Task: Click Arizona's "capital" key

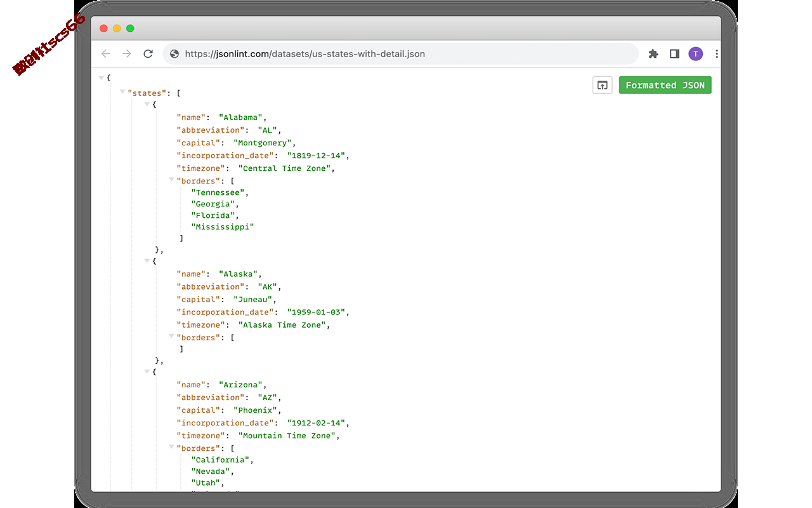Action: pyautogui.click(x=198, y=410)
